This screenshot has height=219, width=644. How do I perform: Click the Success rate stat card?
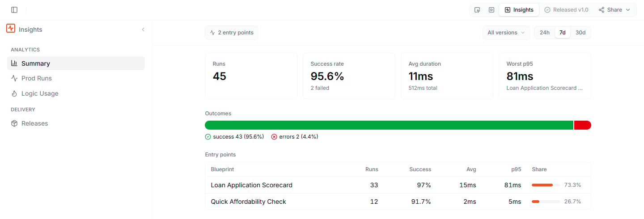click(349, 76)
